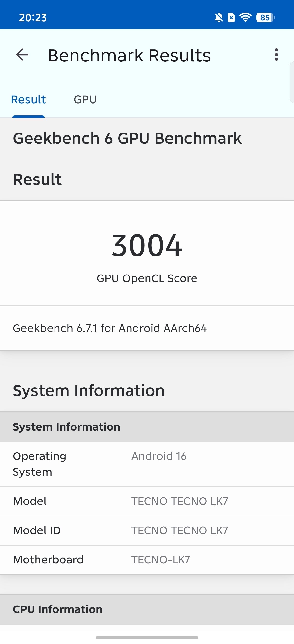Tap the Operating System Android 16 row
294x644 pixels.
tap(147, 464)
